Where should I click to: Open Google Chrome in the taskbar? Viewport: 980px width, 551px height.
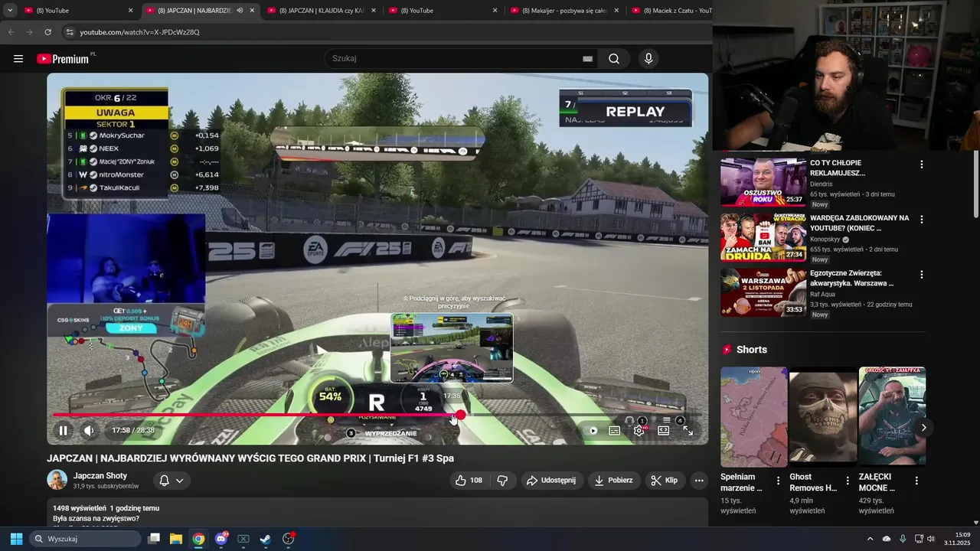(x=198, y=539)
